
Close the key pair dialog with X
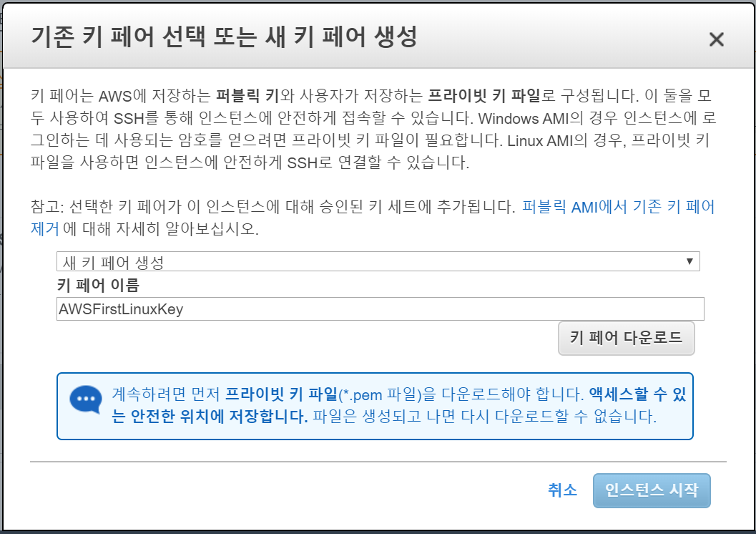point(717,39)
